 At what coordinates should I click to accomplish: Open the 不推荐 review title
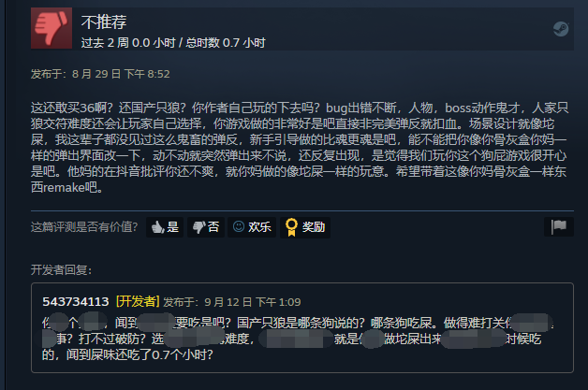pyautogui.click(x=104, y=22)
